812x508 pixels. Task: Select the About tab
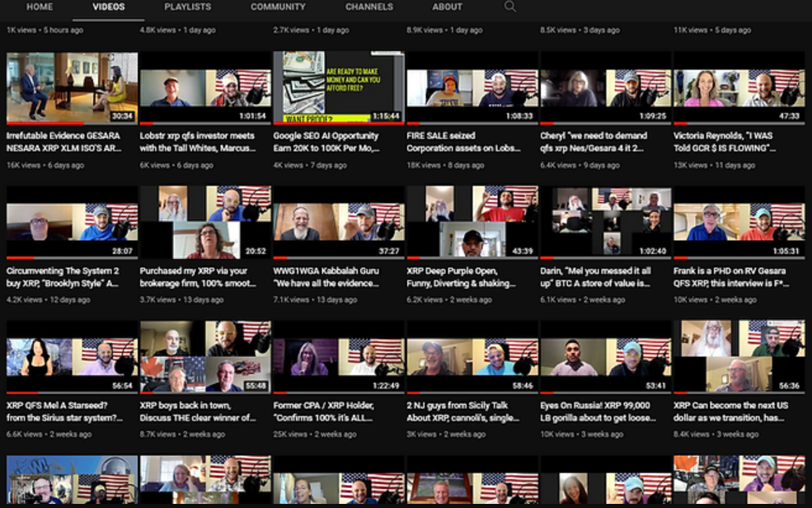(447, 7)
